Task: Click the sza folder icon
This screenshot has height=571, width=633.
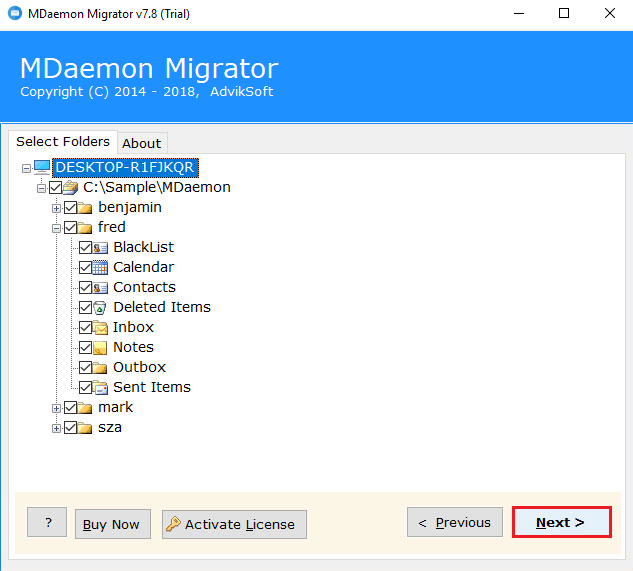Action: click(85, 428)
